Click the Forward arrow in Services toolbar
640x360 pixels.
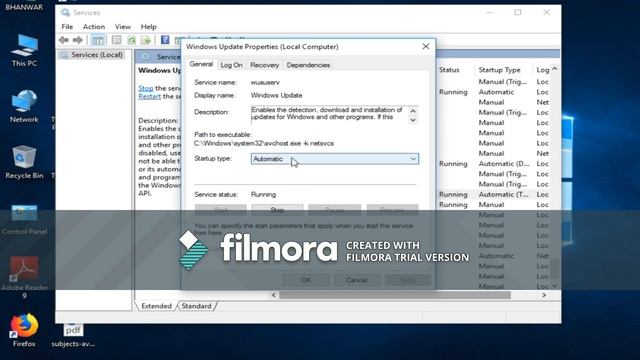(x=78, y=40)
